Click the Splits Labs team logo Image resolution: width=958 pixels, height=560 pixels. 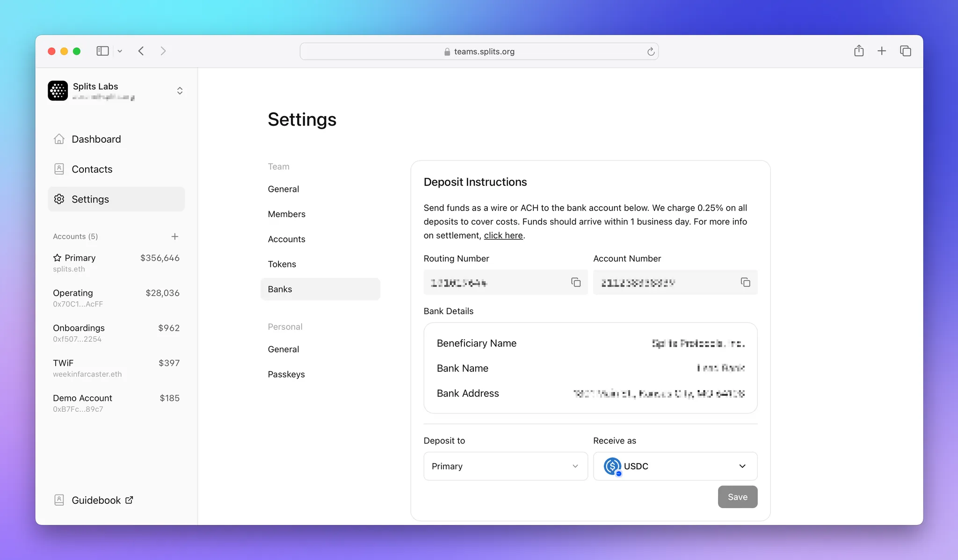(x=58, y=91)
